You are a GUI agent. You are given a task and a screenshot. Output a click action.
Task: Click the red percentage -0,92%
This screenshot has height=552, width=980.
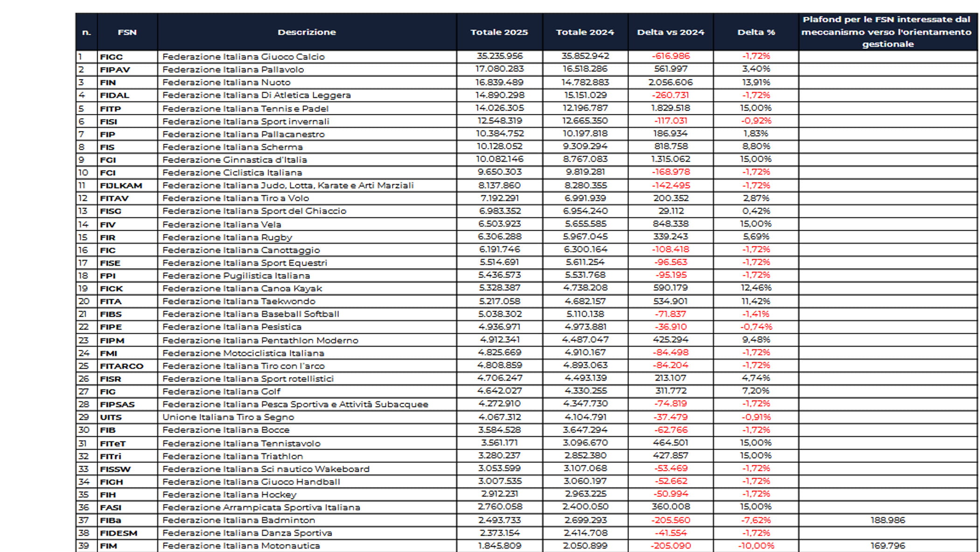pyautogui.click(x=756, y=120)
